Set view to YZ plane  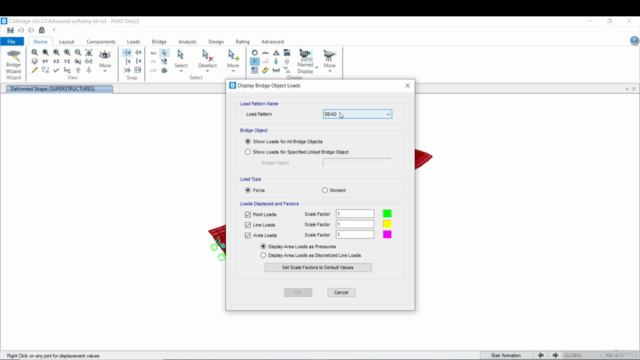point(67,61)
